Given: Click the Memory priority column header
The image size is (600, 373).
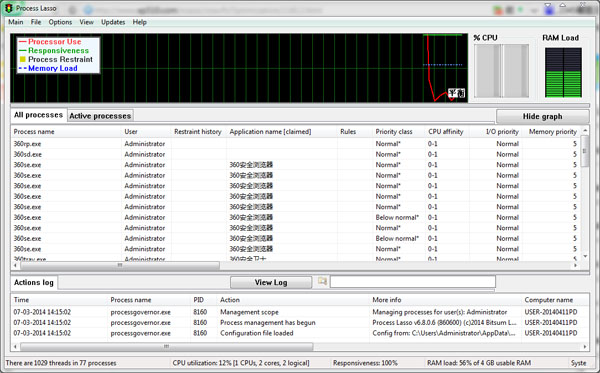Looking at the screenshot, I should coord(551,132).
